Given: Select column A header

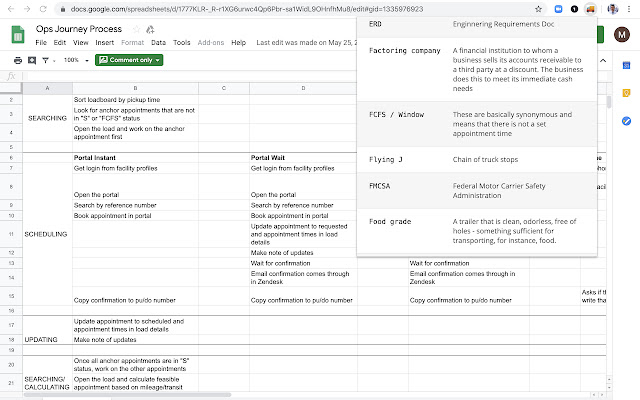Looking at the screenshot, I should point(47,88).
